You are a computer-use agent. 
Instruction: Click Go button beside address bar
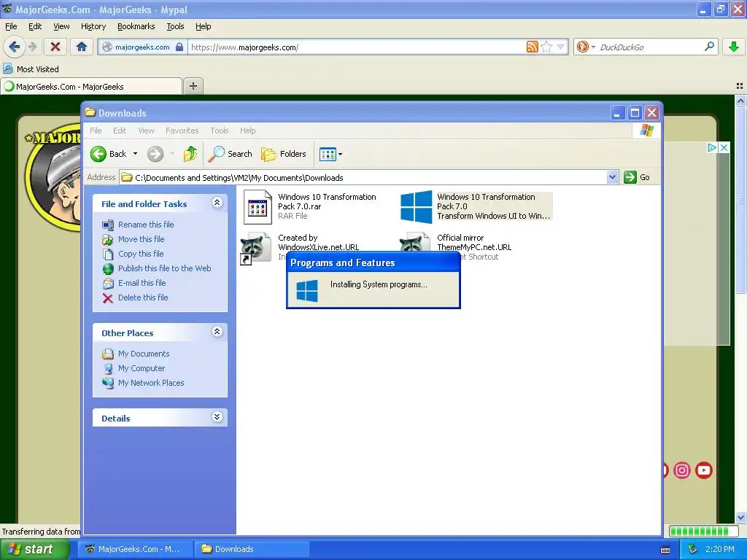click(x=637, y=177)
